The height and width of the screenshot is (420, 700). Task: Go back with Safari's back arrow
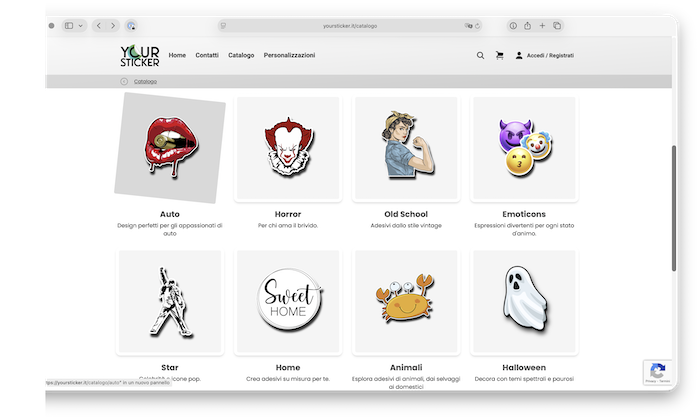click(x=99, y=25)
